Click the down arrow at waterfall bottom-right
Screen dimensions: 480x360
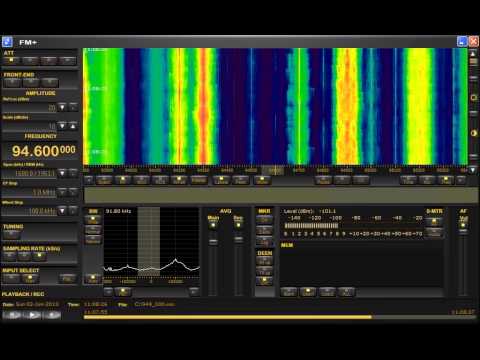point(473,170)
